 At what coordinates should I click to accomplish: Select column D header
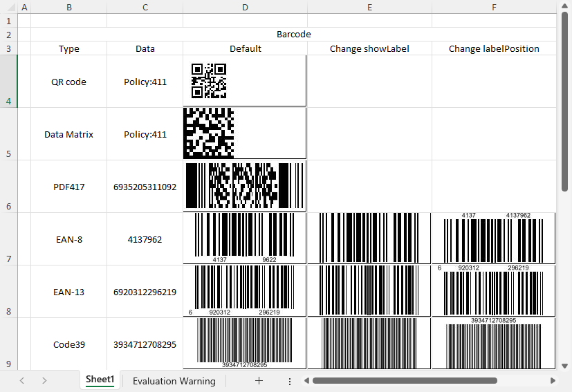pyautogui.click(x=245, y=7)
